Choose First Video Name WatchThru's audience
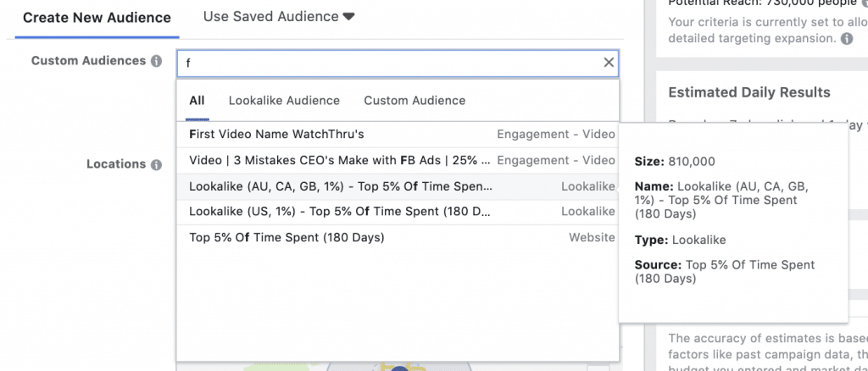Image resolution: width=868 pixels, height=371 pixels. point(398,135)
